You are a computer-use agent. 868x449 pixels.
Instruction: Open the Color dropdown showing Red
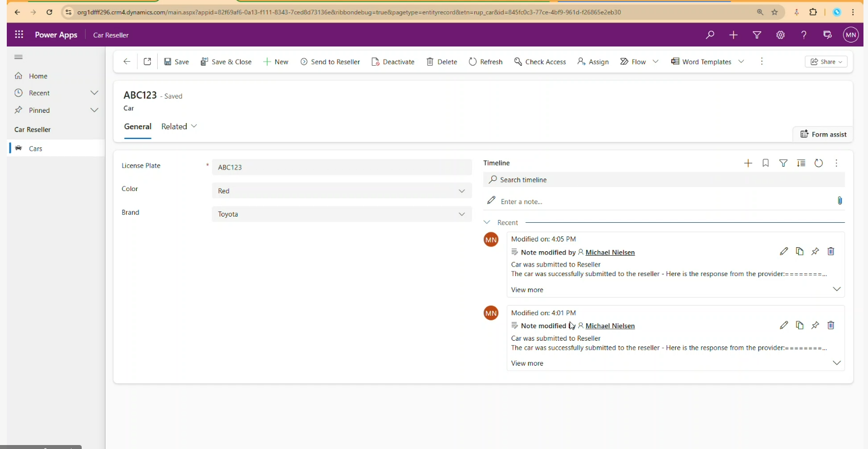click(342, 191)
